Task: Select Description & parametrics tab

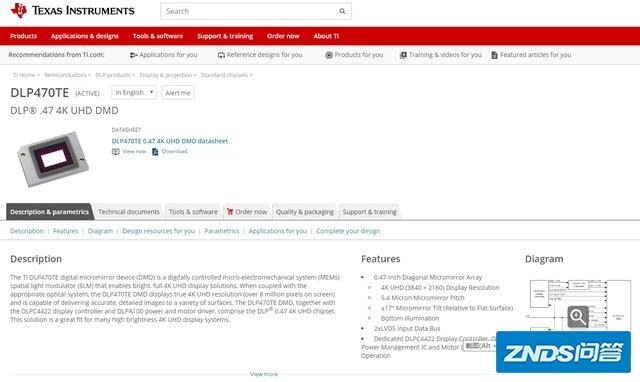Action: coord(49,212)
